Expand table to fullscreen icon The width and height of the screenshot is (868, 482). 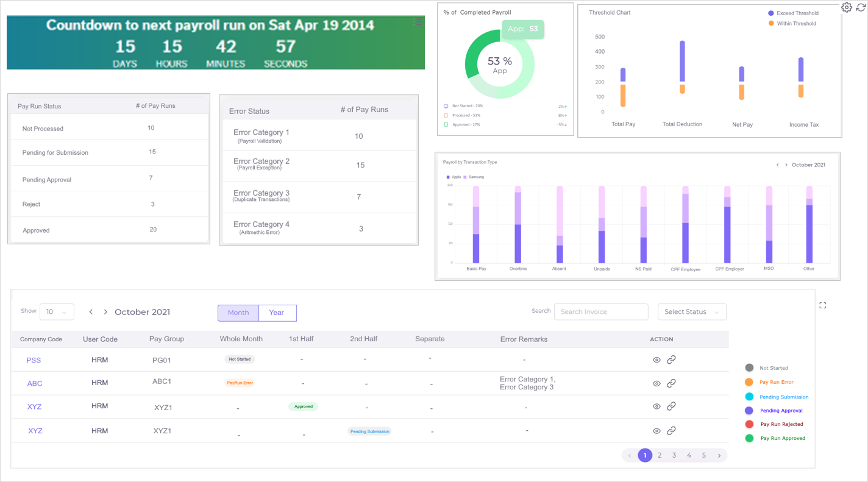823,305
